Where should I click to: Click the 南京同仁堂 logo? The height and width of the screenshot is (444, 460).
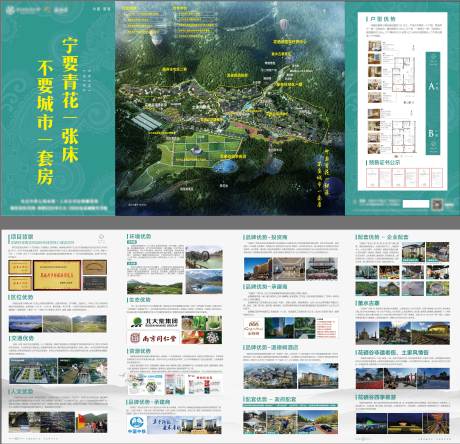(x=154, y=339)
